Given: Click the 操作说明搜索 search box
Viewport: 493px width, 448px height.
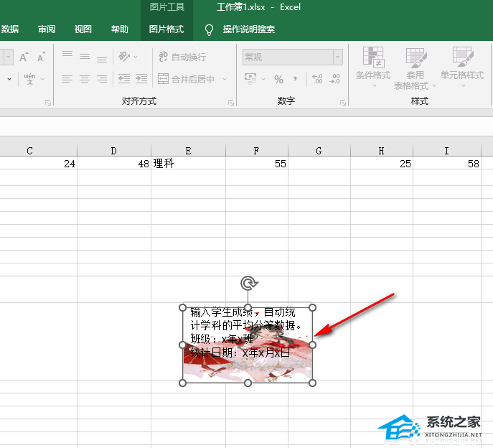Looking at the screenshot, I should tap(248, 29).
